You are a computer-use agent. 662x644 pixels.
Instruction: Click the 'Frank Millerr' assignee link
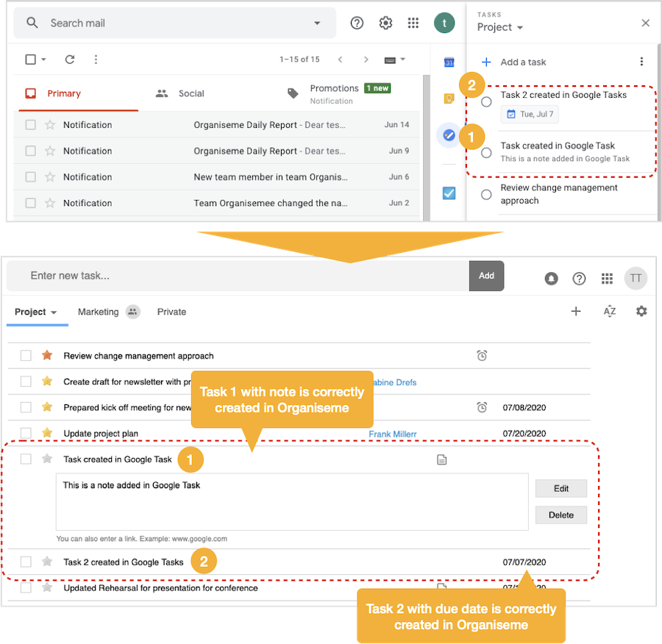[x=393, y=434]
